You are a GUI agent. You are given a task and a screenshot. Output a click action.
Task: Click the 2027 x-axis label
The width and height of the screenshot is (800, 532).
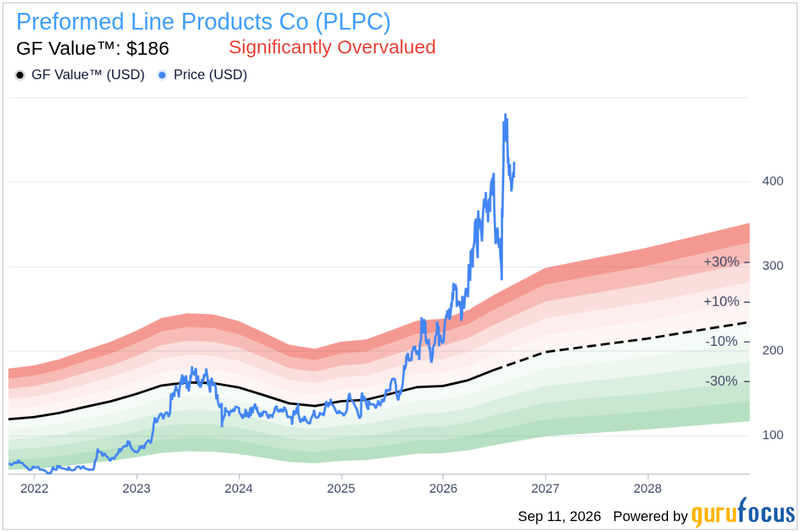coord(546,488)
